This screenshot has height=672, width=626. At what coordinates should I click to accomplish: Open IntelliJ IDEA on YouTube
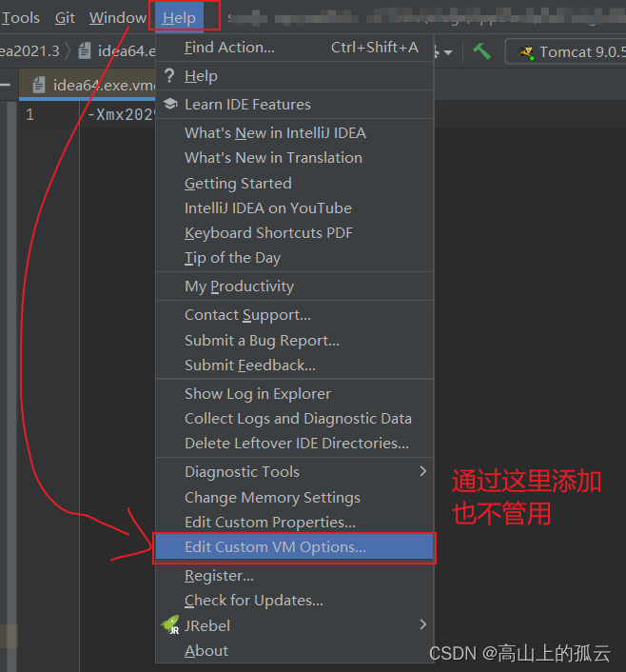[294, 208]
